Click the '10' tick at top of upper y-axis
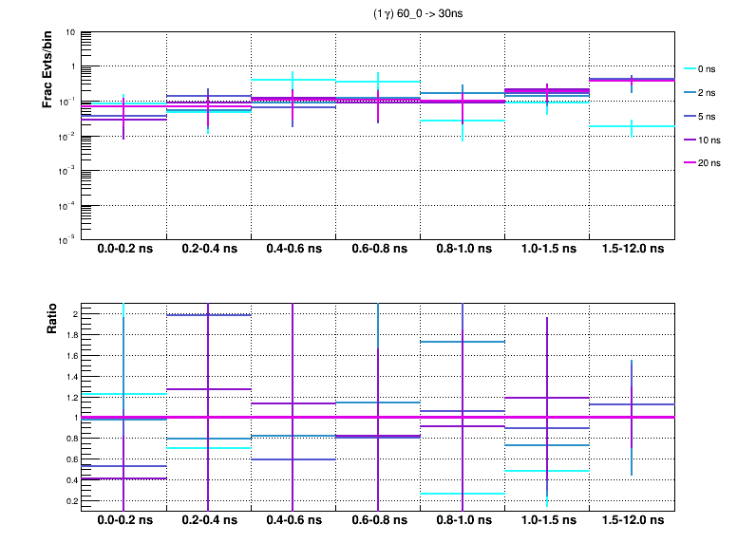 [70, 32]
